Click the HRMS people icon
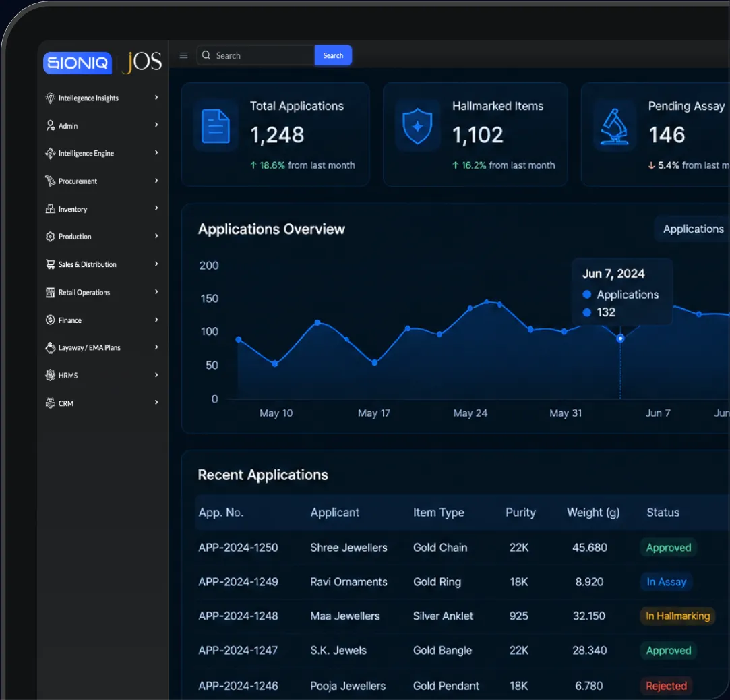The height and width of the screenshot is (700, 730). (51, 376)
